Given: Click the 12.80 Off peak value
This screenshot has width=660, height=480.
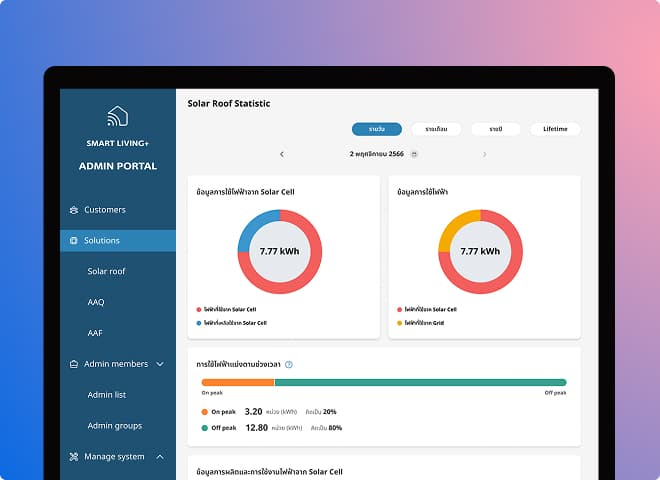Looking at the screenshot, I should click(256, 428).
